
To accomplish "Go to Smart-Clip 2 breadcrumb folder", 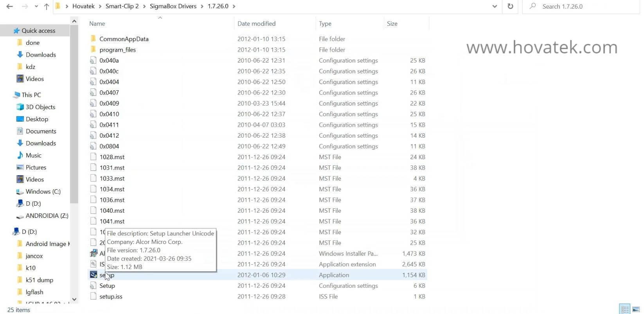I will click(x=122, y=6).
